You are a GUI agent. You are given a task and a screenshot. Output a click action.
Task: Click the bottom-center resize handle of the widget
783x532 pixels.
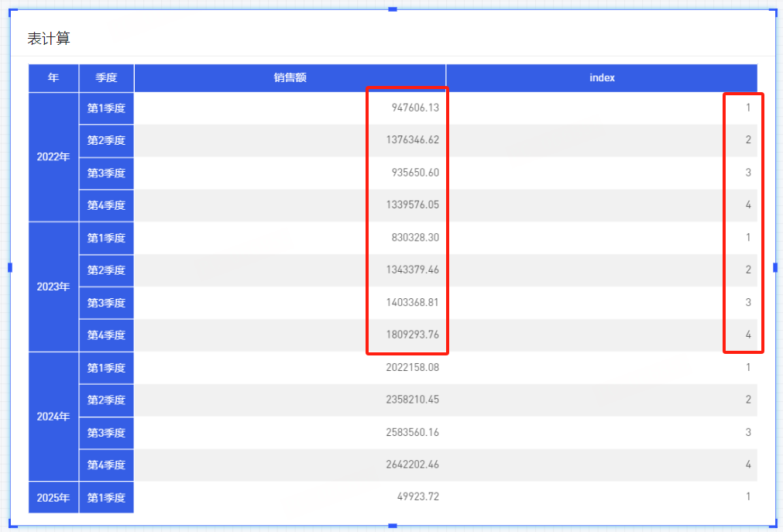pyautogui.click(x=393, y=526)
